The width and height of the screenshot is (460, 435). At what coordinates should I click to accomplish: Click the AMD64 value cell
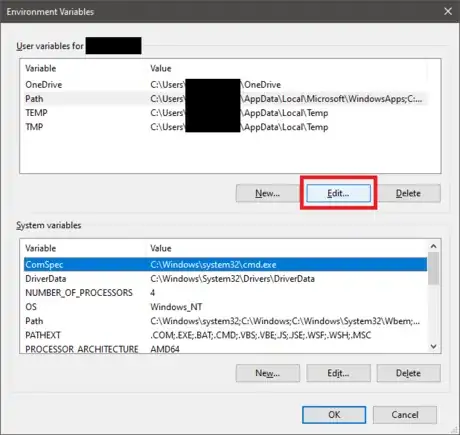[165, 349]
